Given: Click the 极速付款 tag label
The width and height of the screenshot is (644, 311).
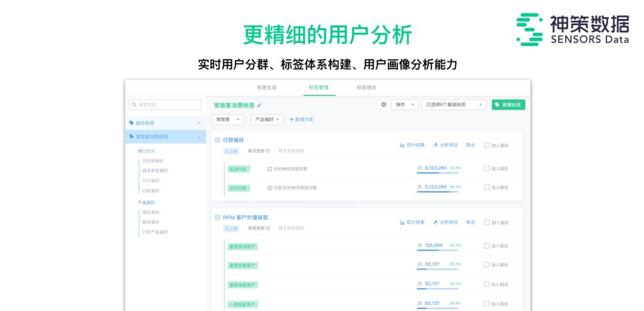Looking at the screenshot, I should tap(239, 169).
